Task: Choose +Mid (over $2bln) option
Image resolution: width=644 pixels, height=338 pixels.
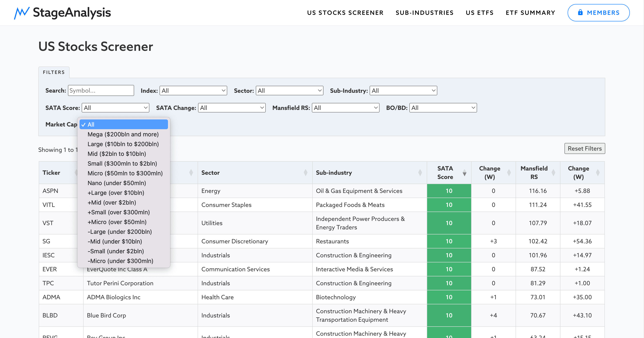Action: (x=124, y=203)
